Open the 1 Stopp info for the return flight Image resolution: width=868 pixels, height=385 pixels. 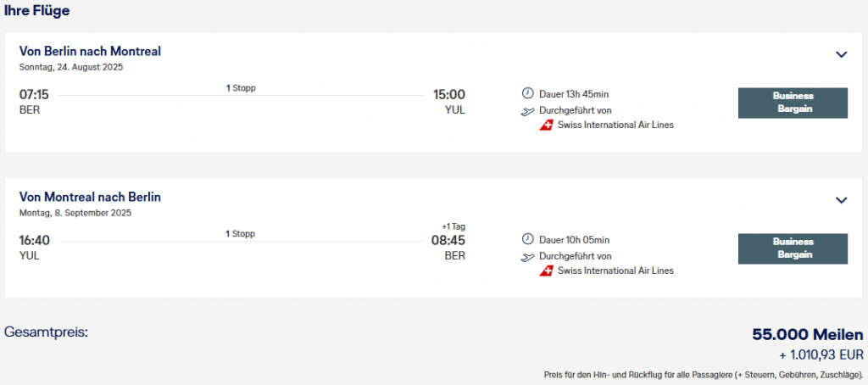click(241, 234)
